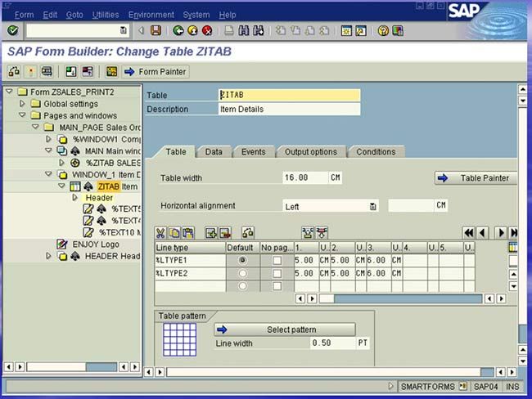Image resolution: width=532 pixels, height=399 pixels.
Task: Check No page break for %LTYPE1
Action: 277,260
